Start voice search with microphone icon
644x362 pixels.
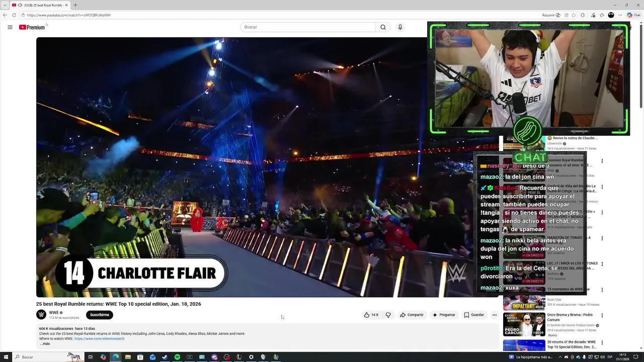point(400,27)
